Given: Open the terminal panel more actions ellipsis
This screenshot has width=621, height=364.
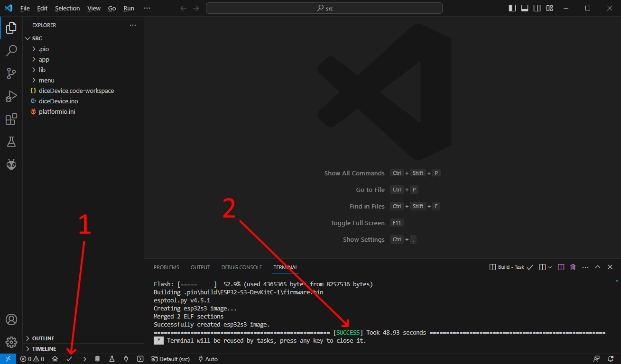Looking at the screenshot, I should 585,267.
